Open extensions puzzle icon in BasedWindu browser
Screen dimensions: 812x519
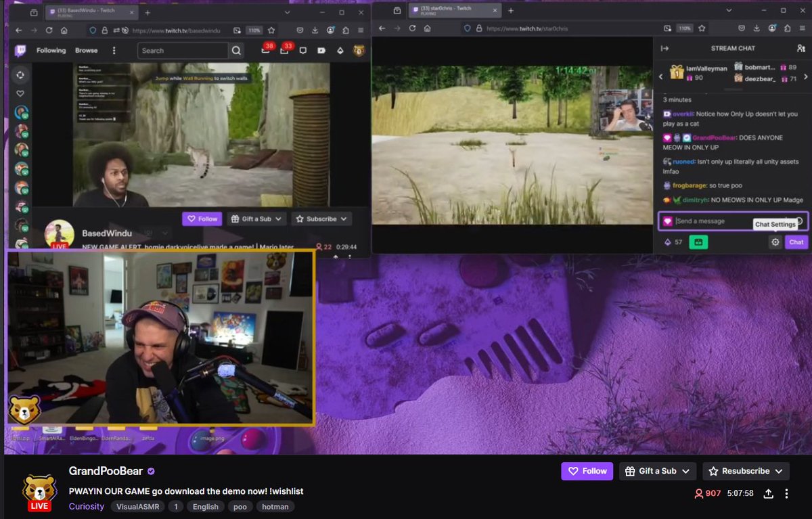click(345, 30)
